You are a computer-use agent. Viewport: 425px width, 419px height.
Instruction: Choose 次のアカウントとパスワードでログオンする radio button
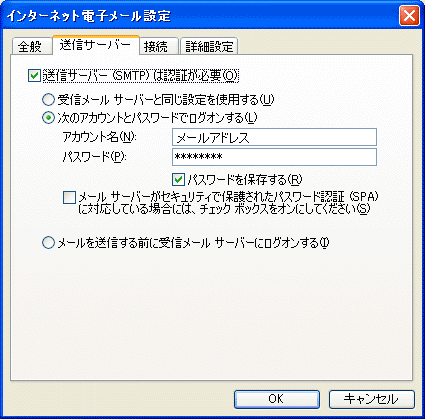(x=48, y=118)
